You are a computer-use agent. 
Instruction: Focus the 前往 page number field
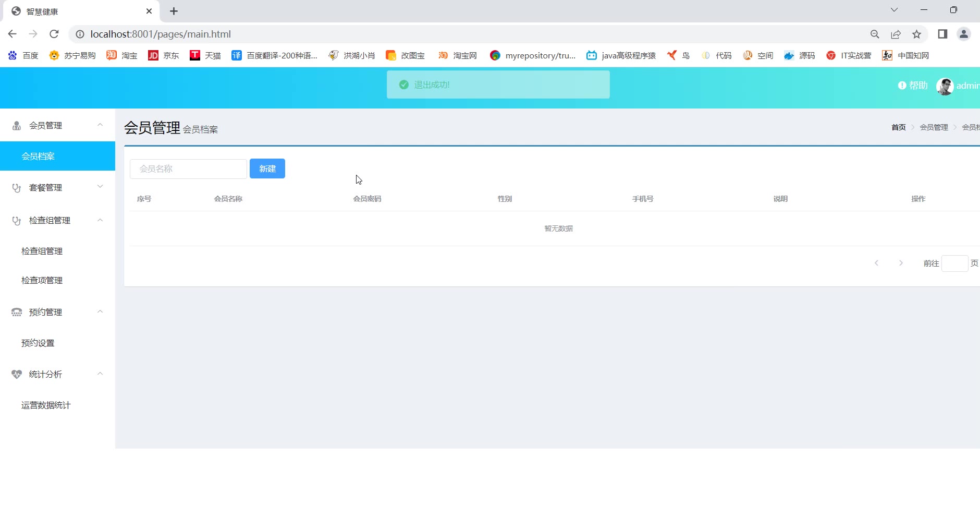(955, 263)
